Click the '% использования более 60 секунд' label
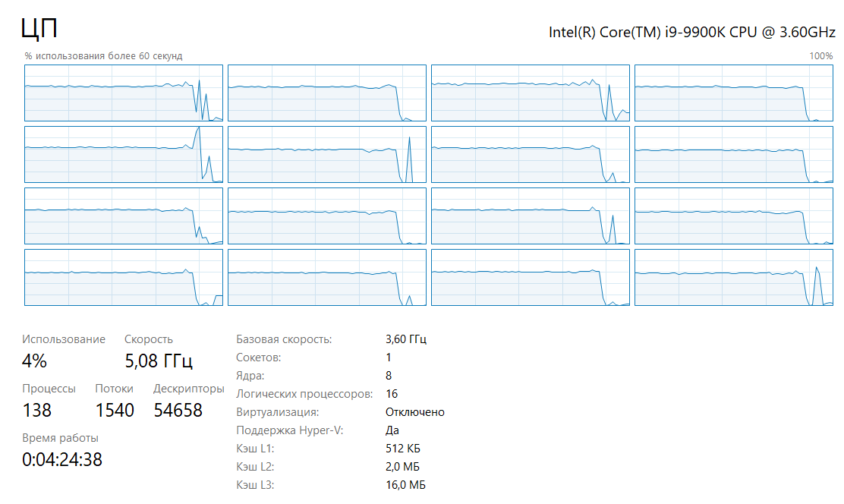This screenshot has width=844, height=504. 103,56
